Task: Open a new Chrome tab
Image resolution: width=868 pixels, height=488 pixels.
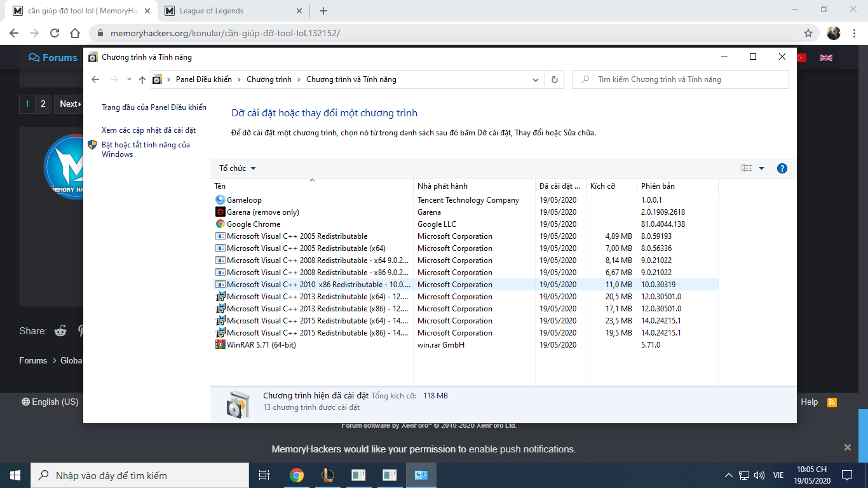Action: pos(323,11)
